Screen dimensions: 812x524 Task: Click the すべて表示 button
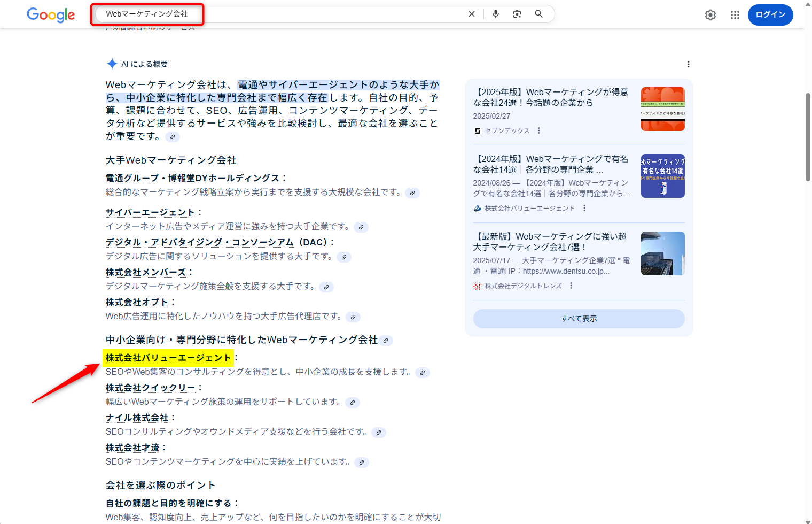coord(579,318)
